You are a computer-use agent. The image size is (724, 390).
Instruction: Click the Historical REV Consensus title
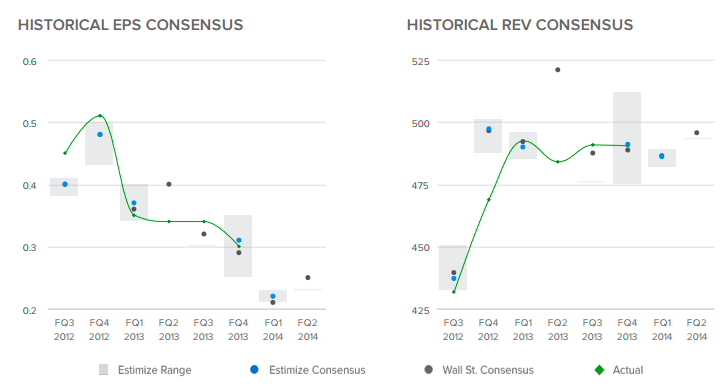pyautogui.click(x=520, y=25)
